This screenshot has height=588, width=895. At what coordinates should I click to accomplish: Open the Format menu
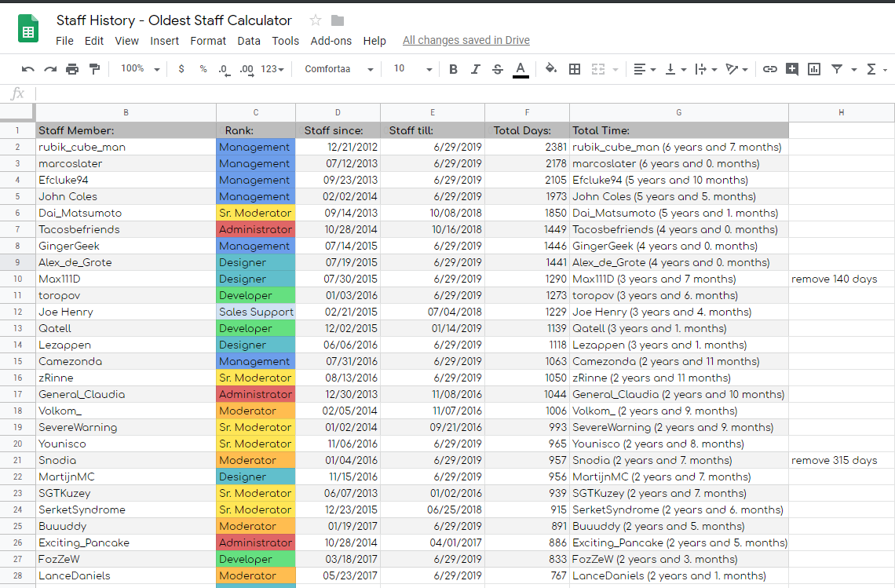208,41
